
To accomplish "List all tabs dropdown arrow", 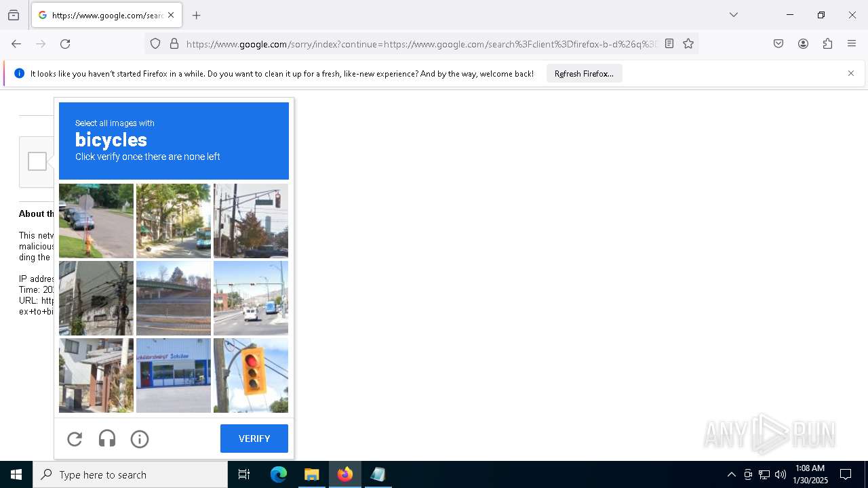I will [x=734, y=15].
